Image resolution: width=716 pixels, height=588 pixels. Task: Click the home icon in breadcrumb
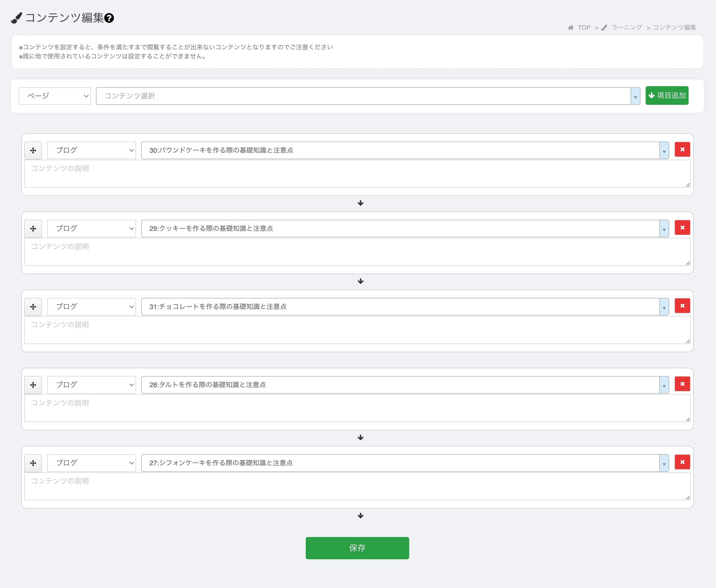[x=571, y=27]
